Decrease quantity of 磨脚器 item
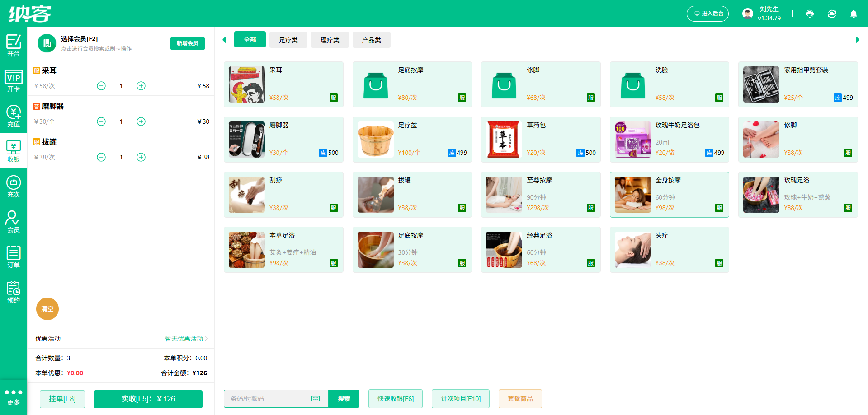Image resolution: width=868 pixels, height=415 pixels. pos(101,121)
